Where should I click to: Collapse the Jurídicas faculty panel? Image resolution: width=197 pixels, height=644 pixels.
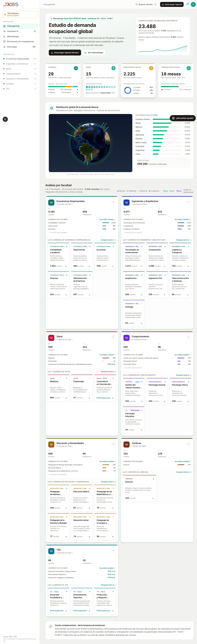(188, 444)
